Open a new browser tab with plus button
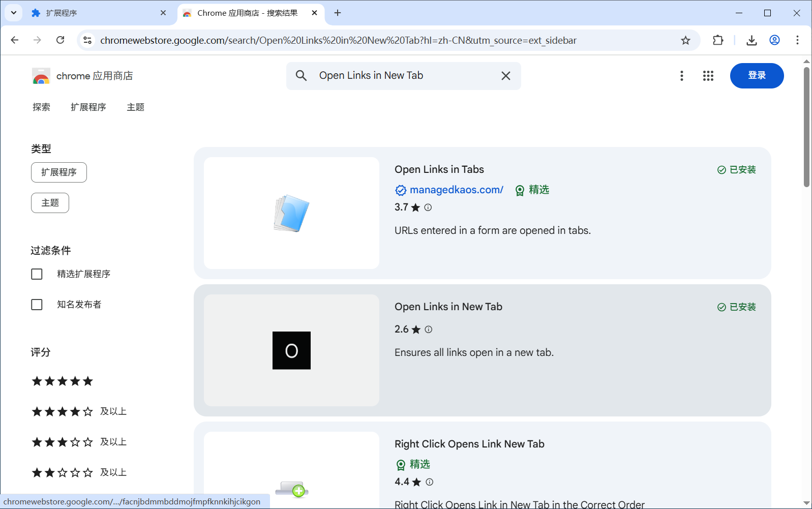Image resolution: width=812 pixels, height=509 pixels. [x=338, y=13]
